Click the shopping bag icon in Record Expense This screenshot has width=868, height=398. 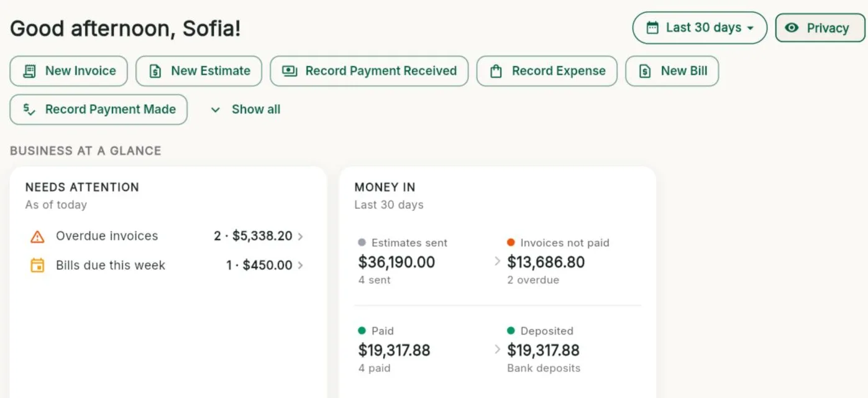[496, 71]
